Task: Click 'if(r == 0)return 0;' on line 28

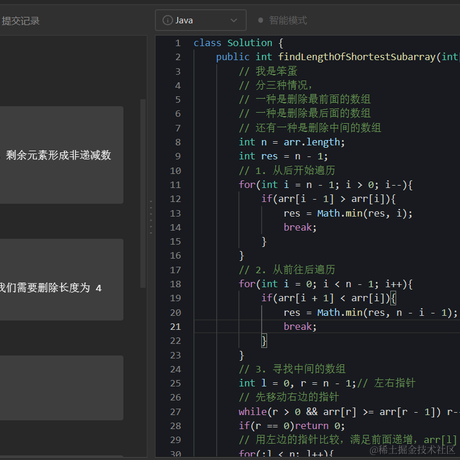Action: pyautogui.click(x=292, y=426)
